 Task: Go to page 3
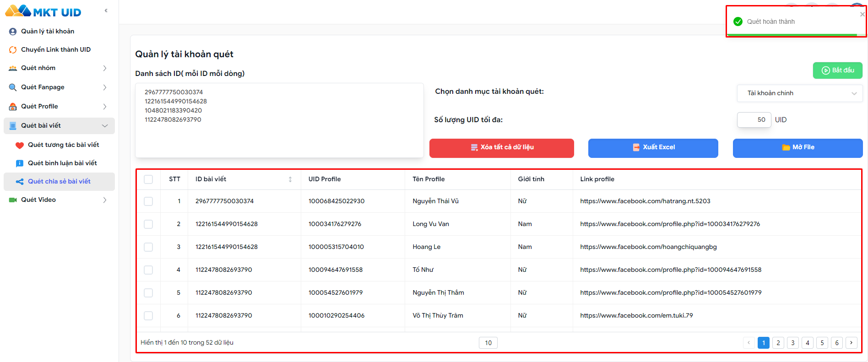point(793,343)
